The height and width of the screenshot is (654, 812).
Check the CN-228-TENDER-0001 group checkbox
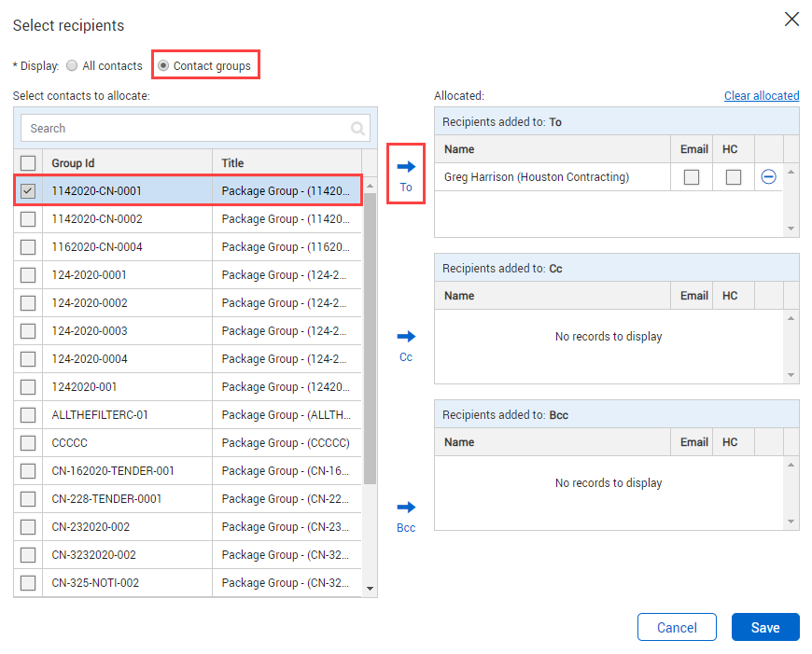pos(28,498)
